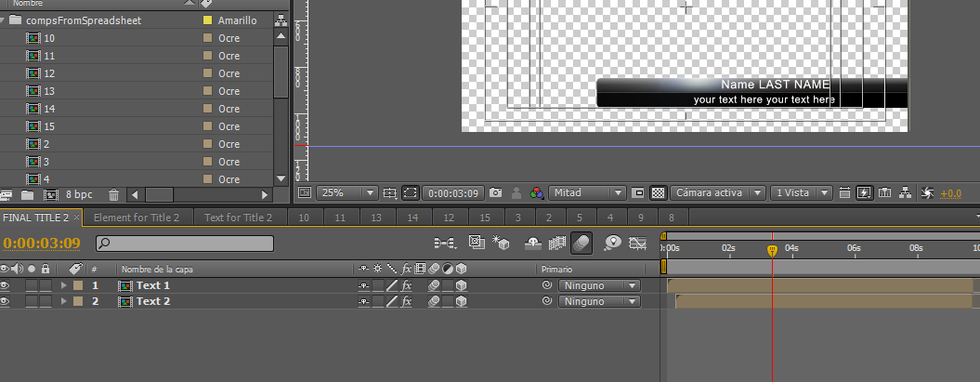980x382 pixels.
Task: Click the Reset Exposure aperture icon
Action: (927, 193)
